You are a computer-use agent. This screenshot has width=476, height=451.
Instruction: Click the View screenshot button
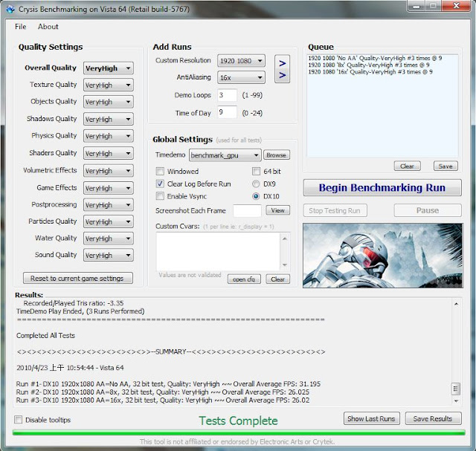[x=277, y=210]
